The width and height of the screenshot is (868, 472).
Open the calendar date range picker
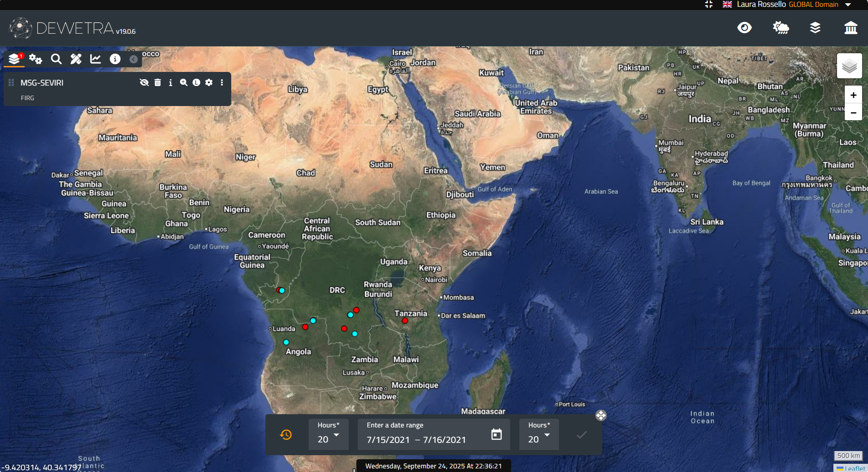point(497,435)
